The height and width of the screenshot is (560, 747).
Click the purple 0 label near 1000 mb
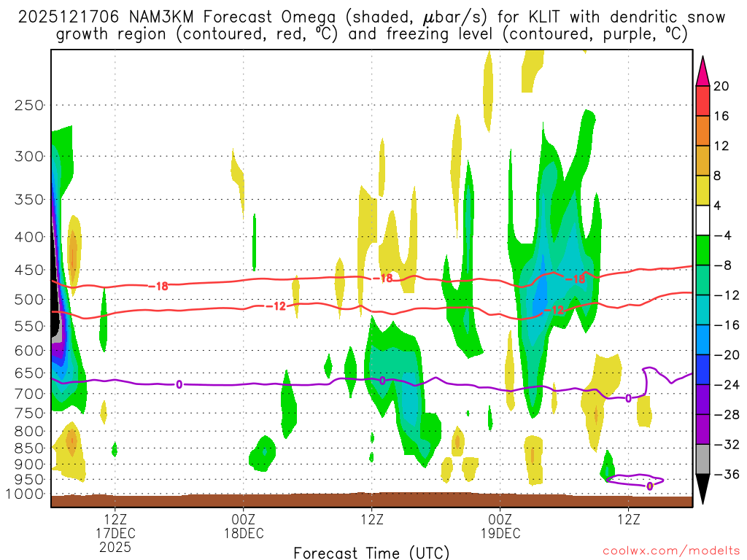(x=650, y=486)
